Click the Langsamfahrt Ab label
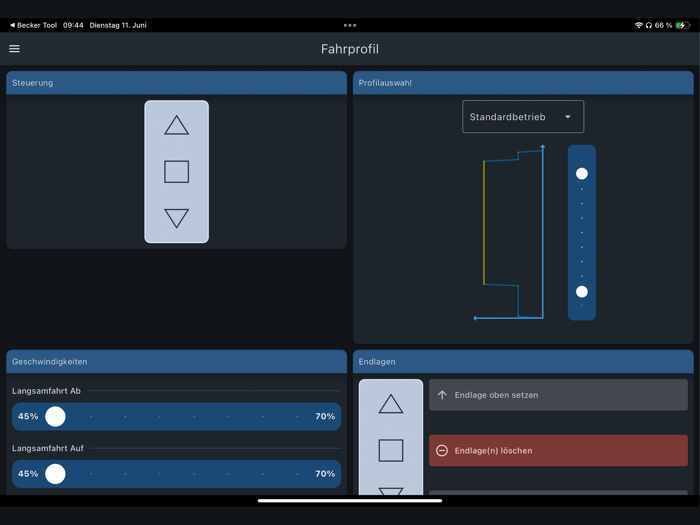Viewport: 700px width, 525px height. click(46, 391)
